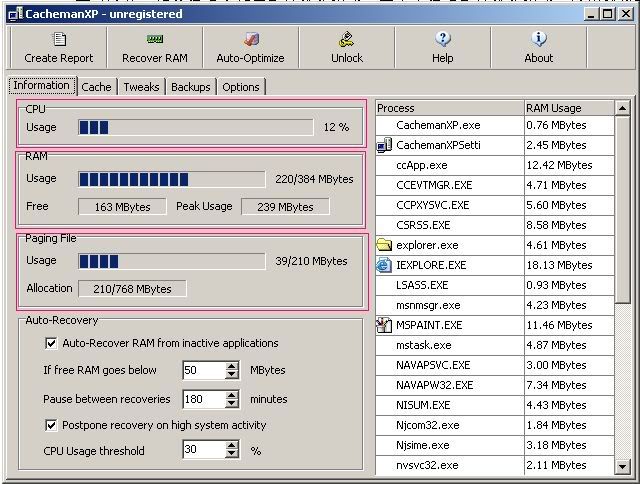Switch to the Cache tab
Image resolution: width=640 pixels, height=484 pixels.
point(96,87)
